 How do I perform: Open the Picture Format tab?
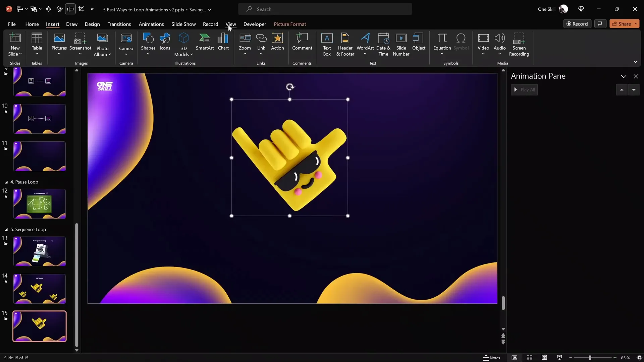(x=290, y=24)
